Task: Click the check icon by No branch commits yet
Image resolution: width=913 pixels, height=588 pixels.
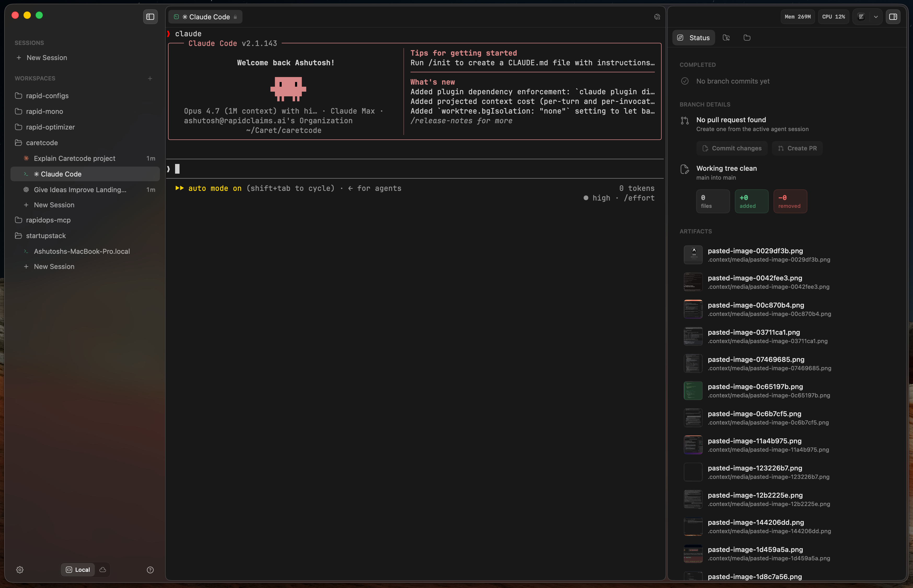Action: tap(685, 81)
